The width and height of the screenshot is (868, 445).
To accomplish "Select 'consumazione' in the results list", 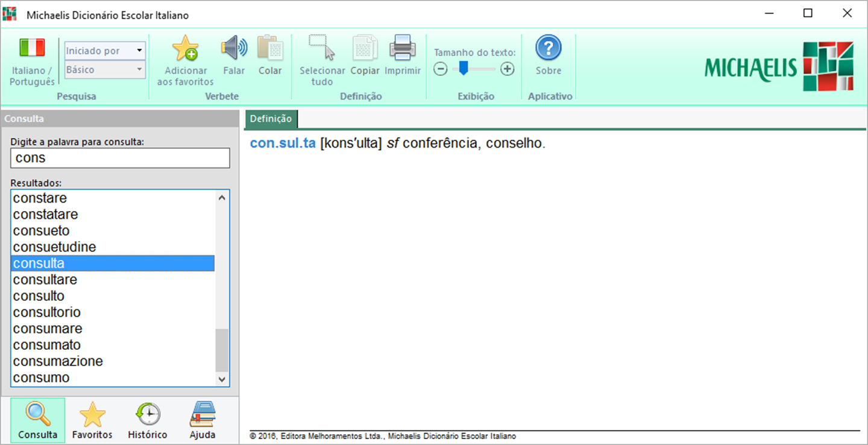I will pos(113,361).
